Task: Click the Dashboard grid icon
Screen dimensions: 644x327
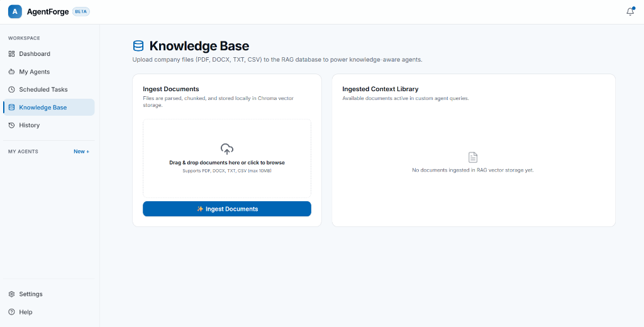Action: pos(11,54)
